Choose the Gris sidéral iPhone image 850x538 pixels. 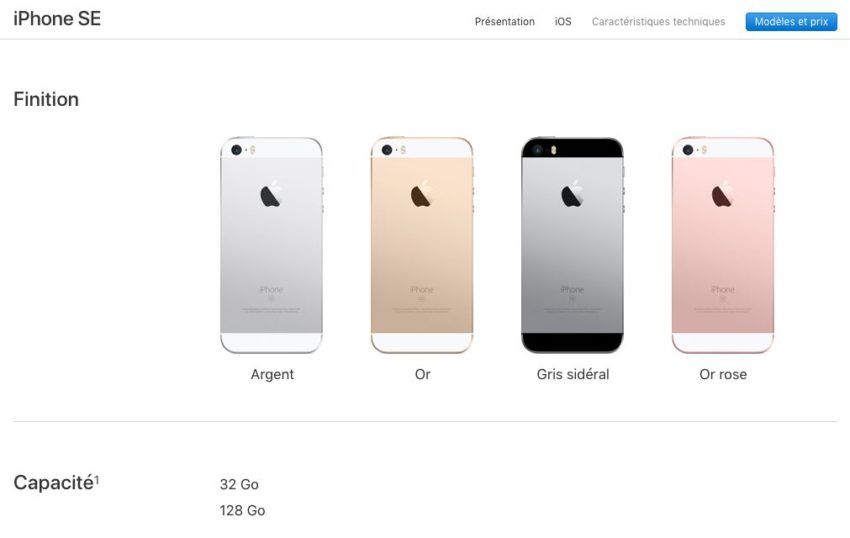[x=572, y=245]
